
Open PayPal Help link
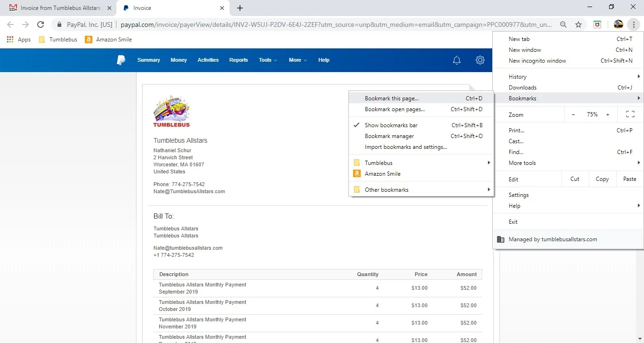click(x=324, y=60)
